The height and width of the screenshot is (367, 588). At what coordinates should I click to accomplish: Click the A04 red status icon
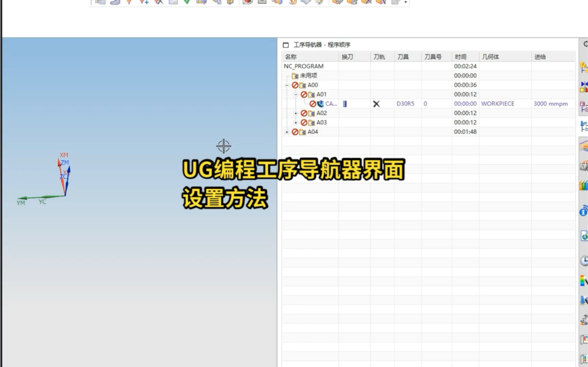(295, 132)
